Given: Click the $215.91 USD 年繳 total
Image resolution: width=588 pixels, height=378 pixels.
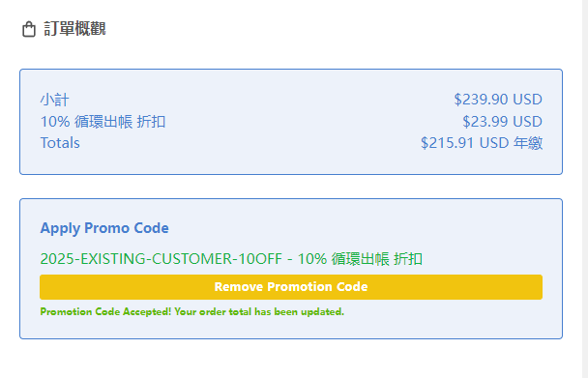Looking at the screenshot, I should (482, 143).
